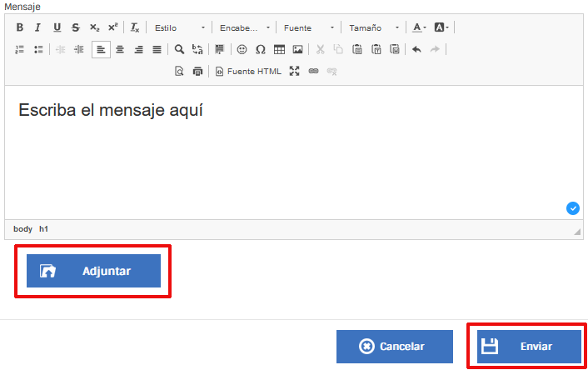Click the unlink icon
Image resolution: width=588 pixels, height=370 pixels.
pos(331,71)
